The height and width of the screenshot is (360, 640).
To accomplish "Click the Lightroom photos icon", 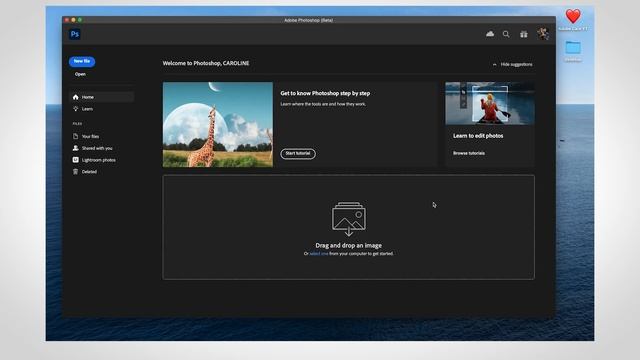I will pyautogui.click(x=76, y=160).
